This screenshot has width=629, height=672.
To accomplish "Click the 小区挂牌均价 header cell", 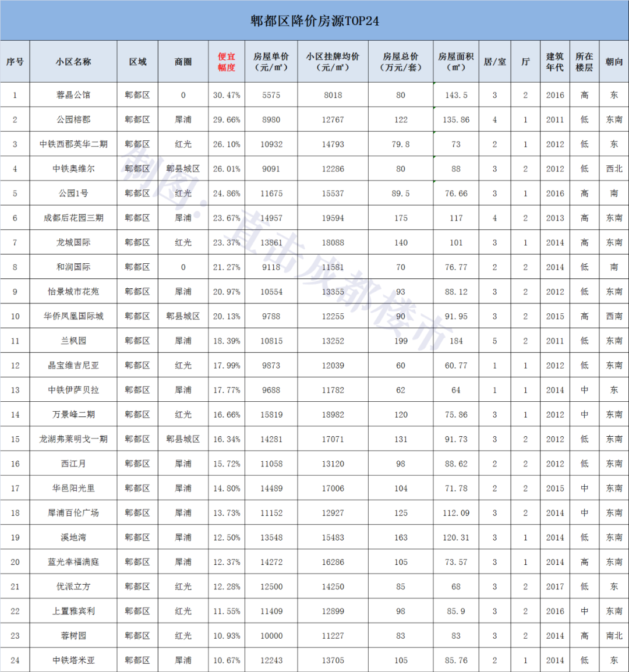I will click(333, 62).
